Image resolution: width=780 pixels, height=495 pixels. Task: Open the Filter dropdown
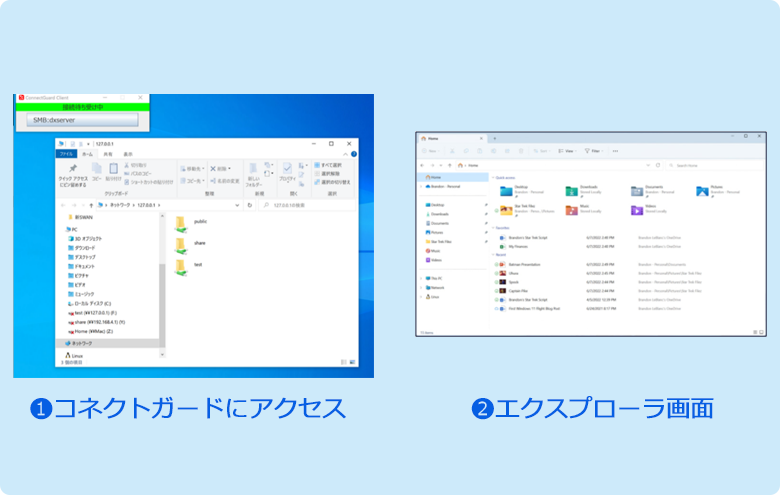tap(594, 151)
